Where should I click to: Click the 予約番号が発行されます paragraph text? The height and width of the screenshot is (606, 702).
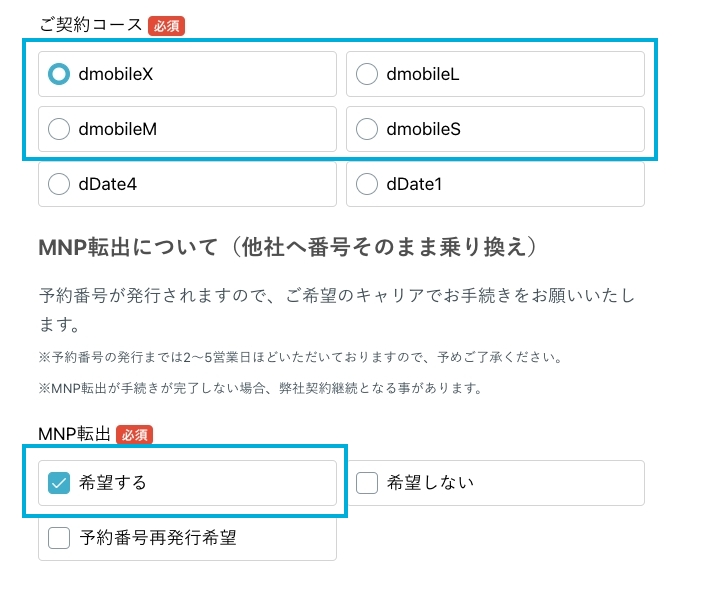tap(337, 310)
